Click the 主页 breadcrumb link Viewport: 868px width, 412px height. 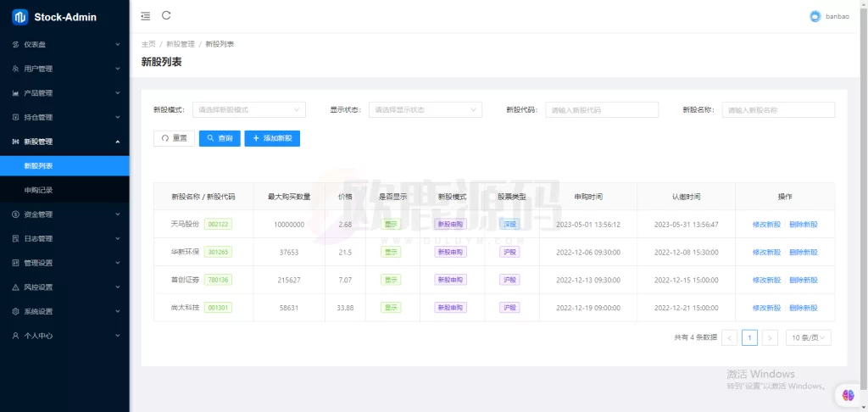click(148, 44)
